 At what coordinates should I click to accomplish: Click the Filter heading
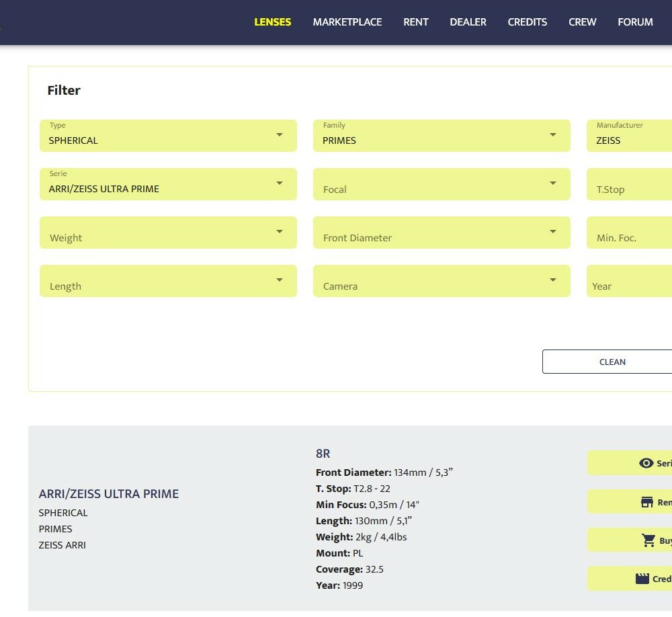(x=64, y=91)
